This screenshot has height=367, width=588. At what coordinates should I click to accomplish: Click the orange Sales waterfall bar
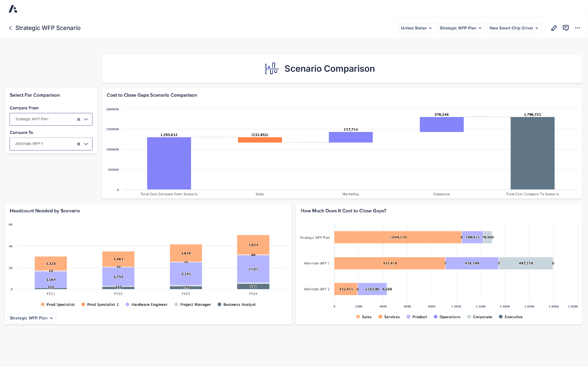tap(260, 140)
